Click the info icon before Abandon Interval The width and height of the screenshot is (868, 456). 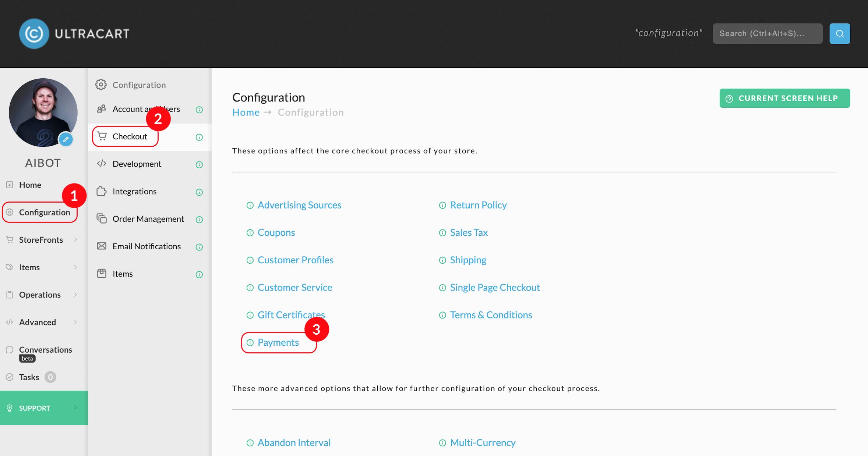click(x=250, y=443)
